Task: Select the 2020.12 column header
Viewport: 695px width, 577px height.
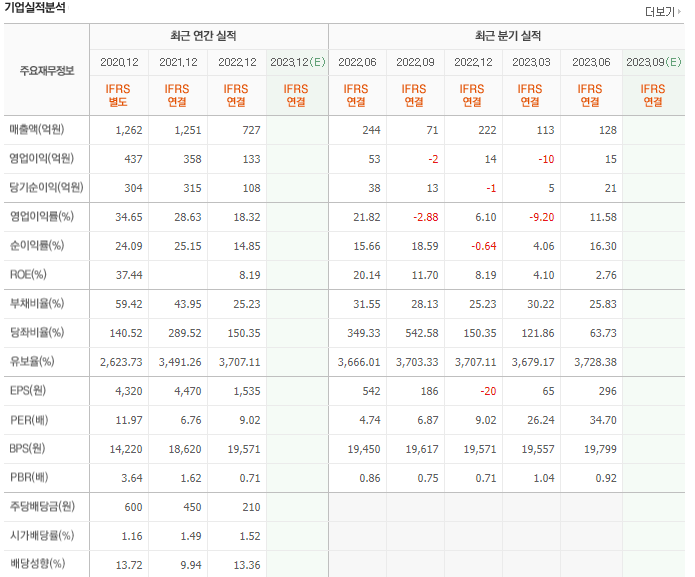Action: point(119,62)
